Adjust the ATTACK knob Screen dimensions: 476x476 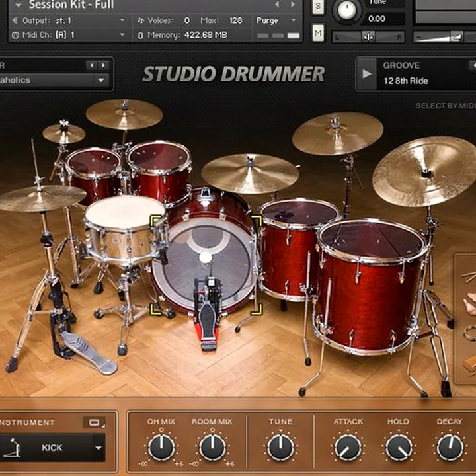coord(348,448)
